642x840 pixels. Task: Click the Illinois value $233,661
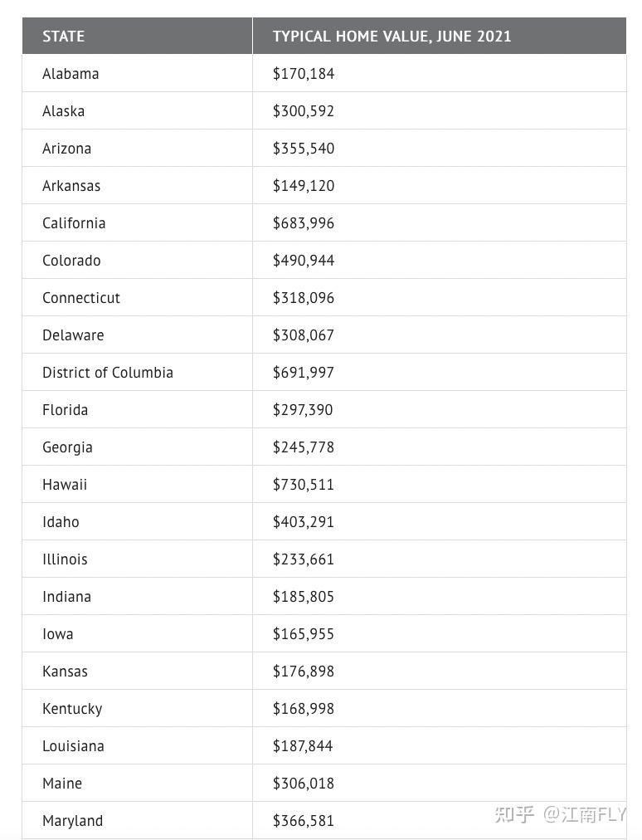pos(304,559)
